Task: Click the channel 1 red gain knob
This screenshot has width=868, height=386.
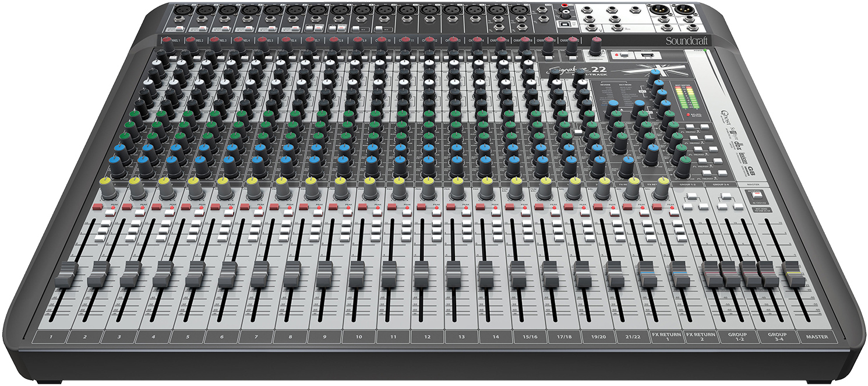Action: click(167, 40)
